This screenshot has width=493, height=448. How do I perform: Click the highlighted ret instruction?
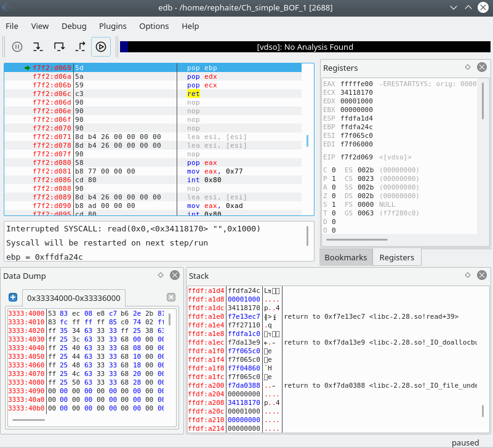pos(193,94)
